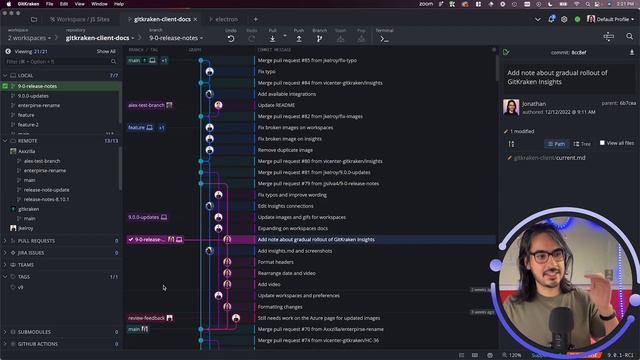Screen dimensions: 640x360
Task: Collapse the LOCAL section
Action: tap(5, 76)
